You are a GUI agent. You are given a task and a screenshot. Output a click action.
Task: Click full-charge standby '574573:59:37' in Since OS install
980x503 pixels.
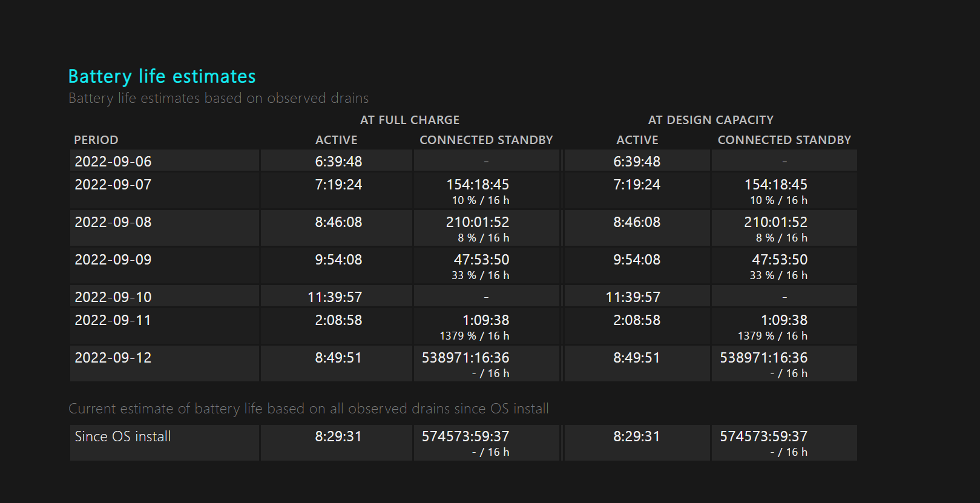[465, 436]
